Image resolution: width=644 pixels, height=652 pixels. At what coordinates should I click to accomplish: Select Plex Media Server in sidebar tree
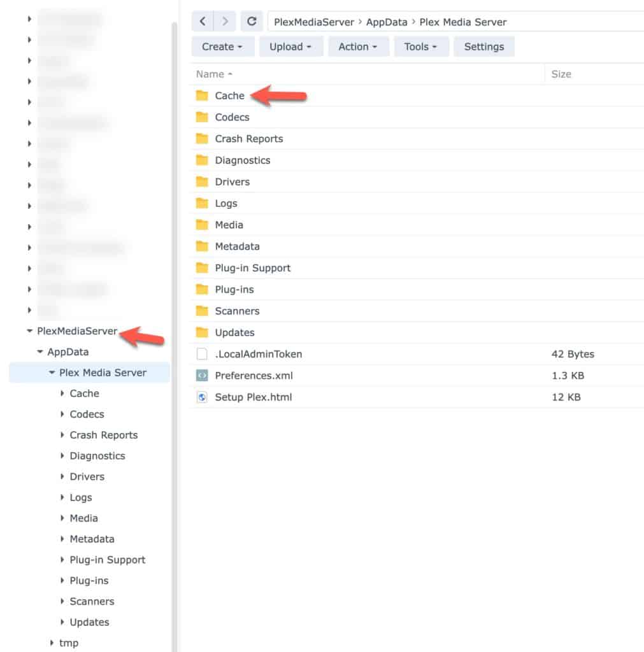point(103,372)
